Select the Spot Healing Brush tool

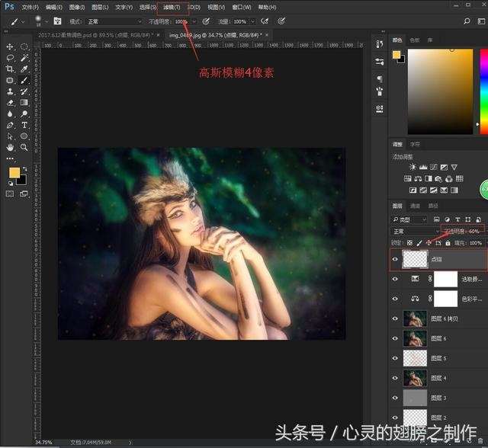pyautogui.click(x=10, y=81)
